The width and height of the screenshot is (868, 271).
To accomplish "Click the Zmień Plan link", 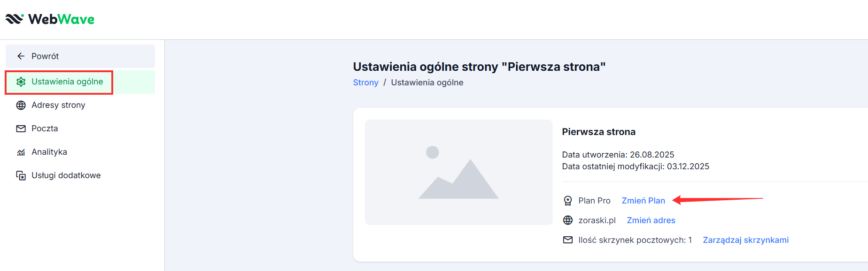I will (x=643, y=201).
